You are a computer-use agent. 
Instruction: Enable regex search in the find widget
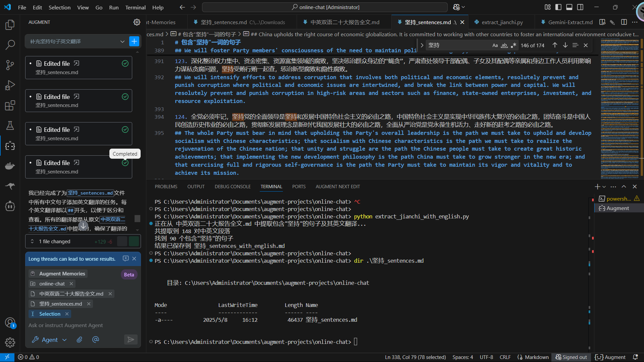513,45
